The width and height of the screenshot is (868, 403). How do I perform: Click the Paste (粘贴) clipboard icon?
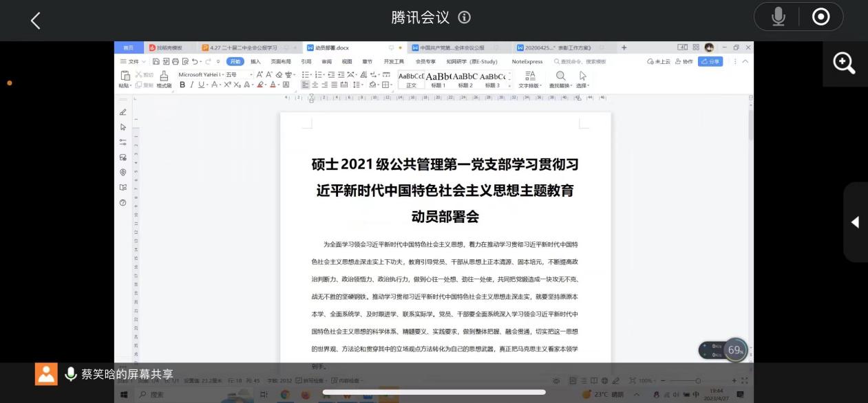pos(125,76)
